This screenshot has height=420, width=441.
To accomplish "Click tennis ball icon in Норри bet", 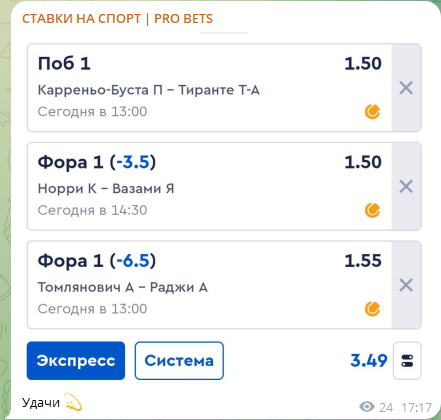I will point(372,210).
